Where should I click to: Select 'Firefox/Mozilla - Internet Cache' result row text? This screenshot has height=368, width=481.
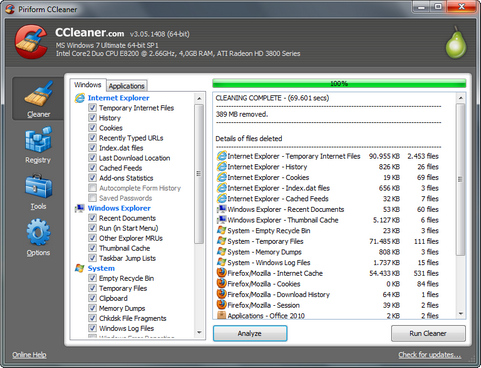[x=275, y=273]
